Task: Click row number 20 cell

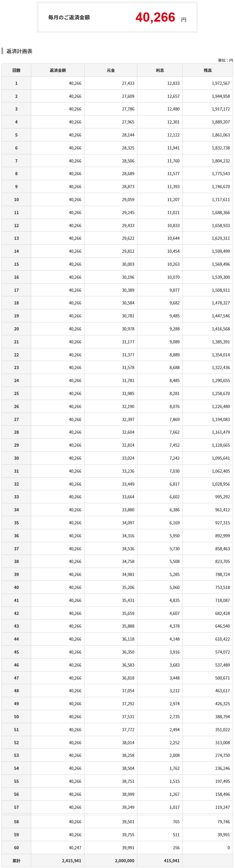Action: pyautogui.click(x=16, y=329)
